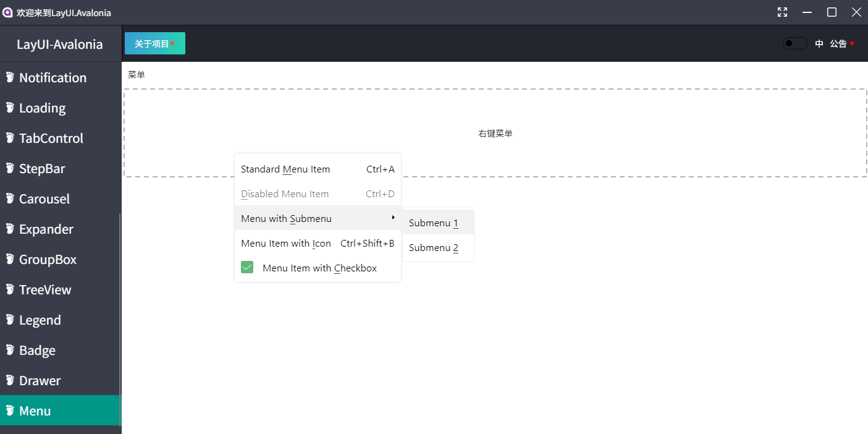Viewport: 868px width, 434px height.
Task: Click the TabControl sidebar icon
Action: click(x=9, y=138)
